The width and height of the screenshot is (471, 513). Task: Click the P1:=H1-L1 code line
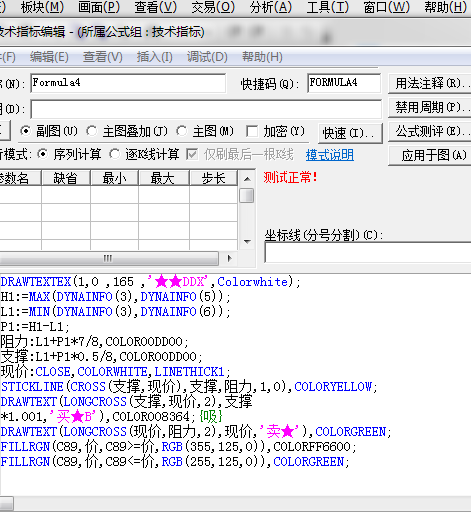pyautogui.click(x=35, y=326)
